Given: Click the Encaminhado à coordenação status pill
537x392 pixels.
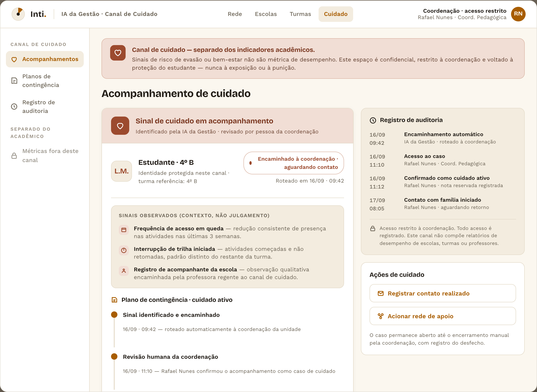Looking at the screenshot, I should click(294, 163).
